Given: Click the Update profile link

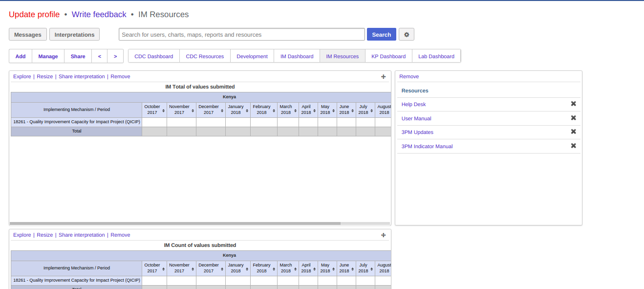Looking at the screenshot, I should (x=34, y=15).
